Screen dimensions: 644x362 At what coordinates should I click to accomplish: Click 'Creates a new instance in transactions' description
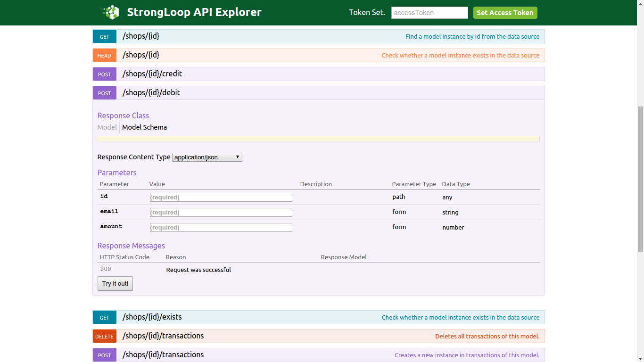(467, 355)
